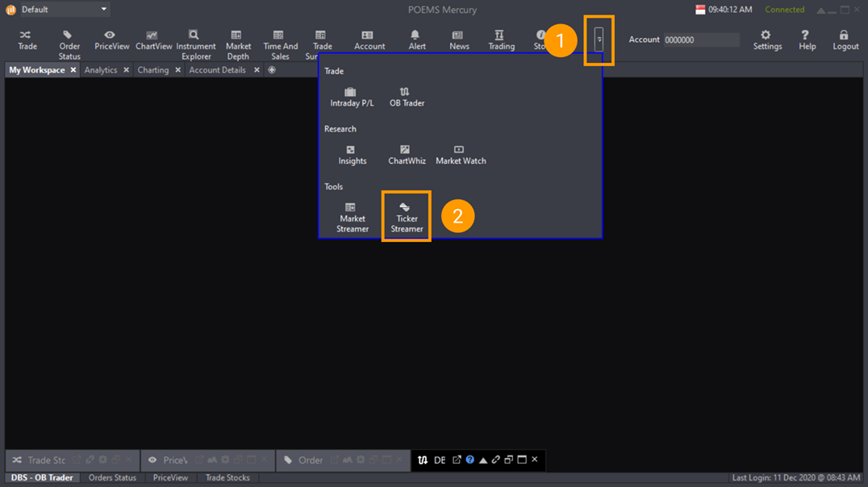Image resolution: width=868 pixels, height=487 pixels.
Task: Switch to the Analytics tab
Action: (x=100, y=70)
